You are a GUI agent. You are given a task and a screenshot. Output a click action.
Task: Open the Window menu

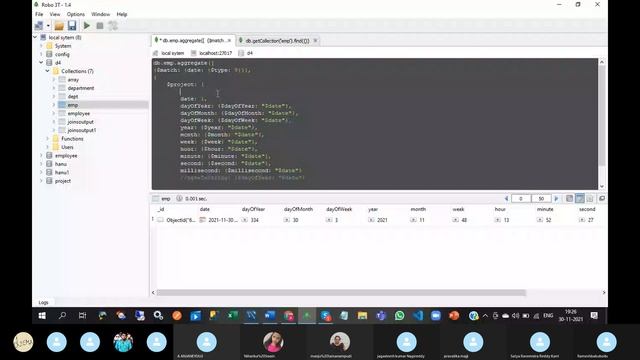click(x=100, y=14)
